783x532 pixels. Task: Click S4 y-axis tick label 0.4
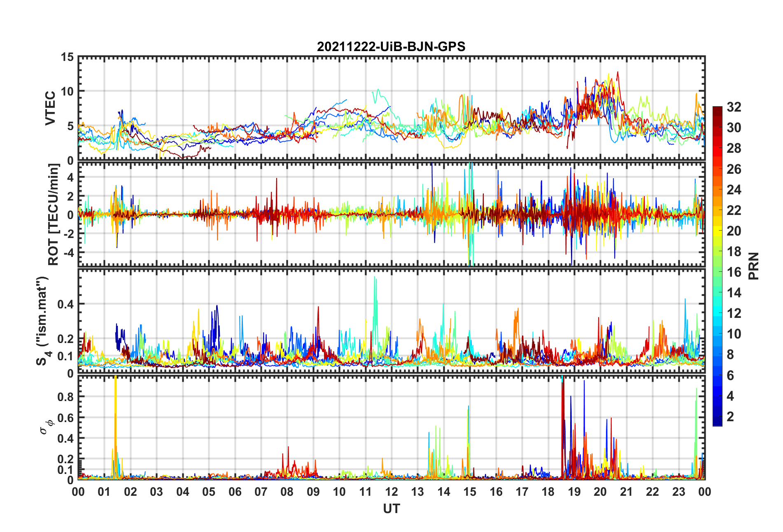tap(65, 304)
